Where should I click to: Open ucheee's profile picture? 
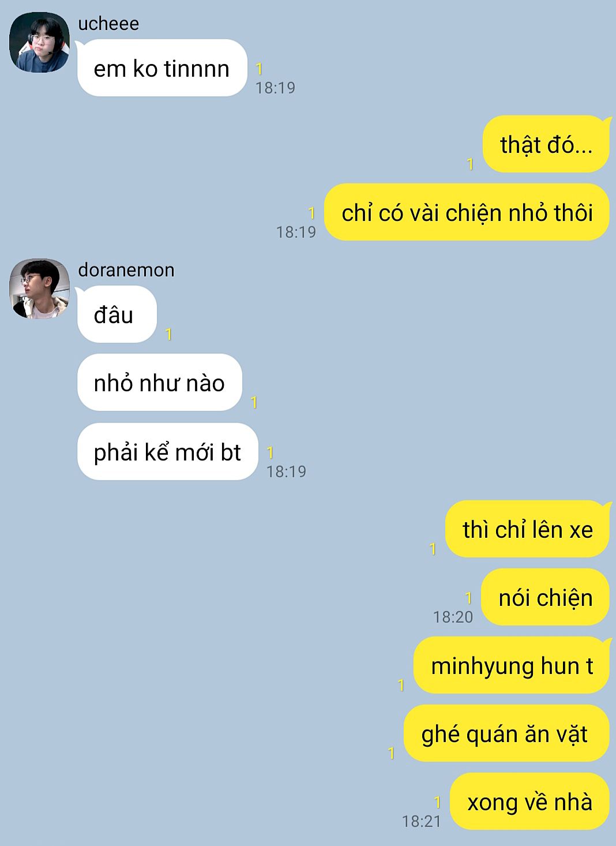[39, 42]
